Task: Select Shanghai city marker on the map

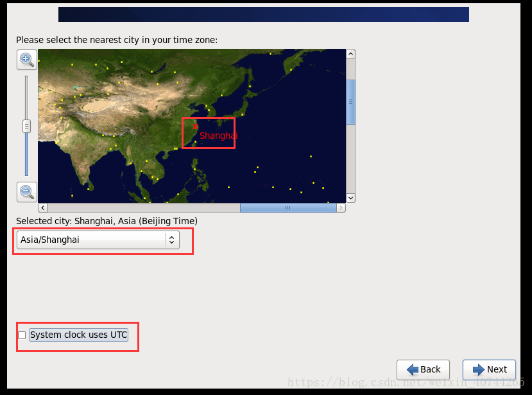Action: 195,127
